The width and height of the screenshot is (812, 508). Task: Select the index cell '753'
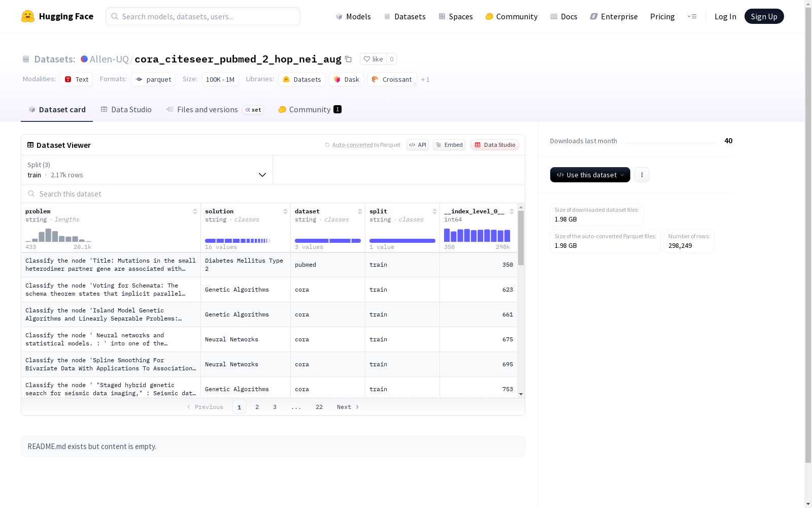click(x=479, y=389)
